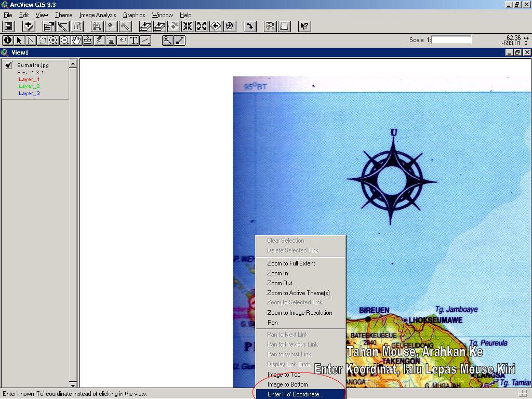Select the Text tool
This screenshot has width=532, height=399.
(x=134, y=41)
